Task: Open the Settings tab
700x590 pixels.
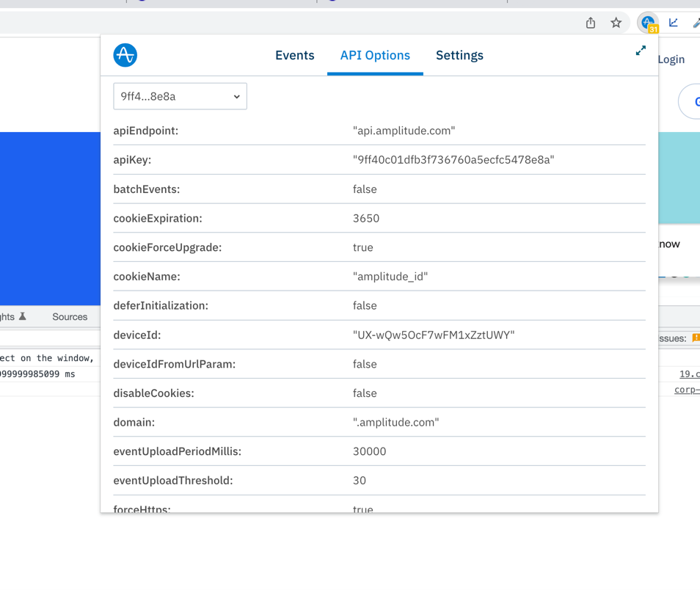Action: 459,56
